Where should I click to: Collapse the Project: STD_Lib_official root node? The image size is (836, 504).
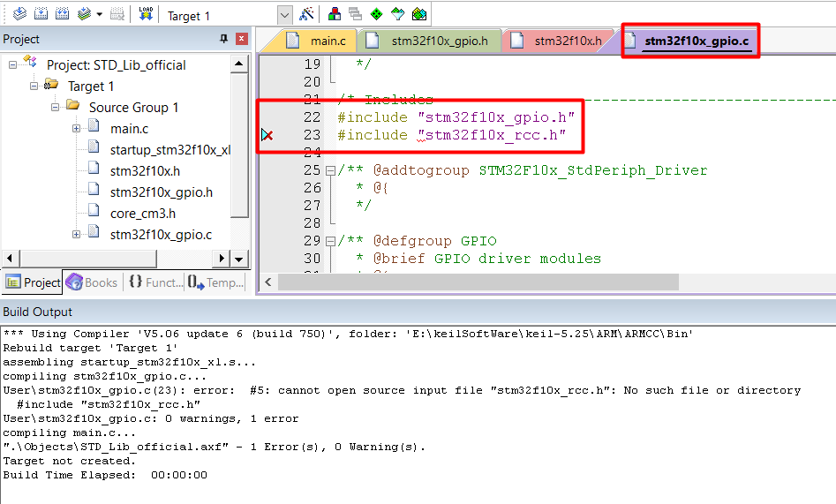tap(12, 65)
